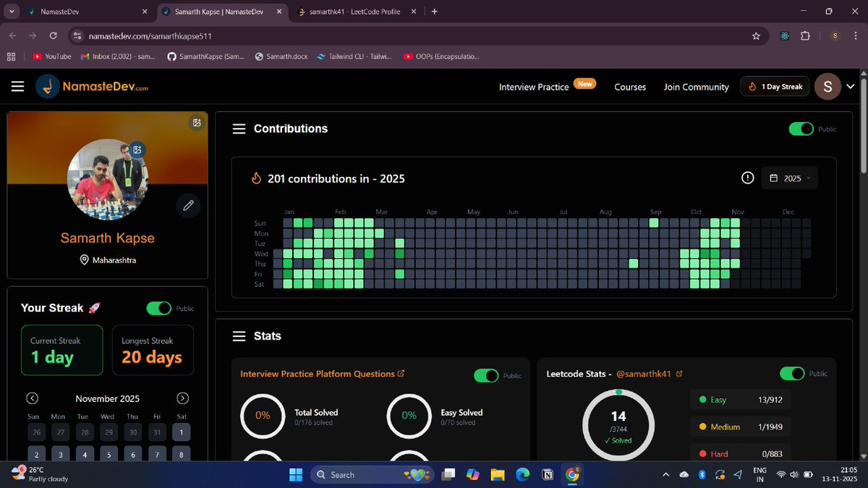
Task: Turn off the Your Streak Public toggle
Action: pos(158,308)
